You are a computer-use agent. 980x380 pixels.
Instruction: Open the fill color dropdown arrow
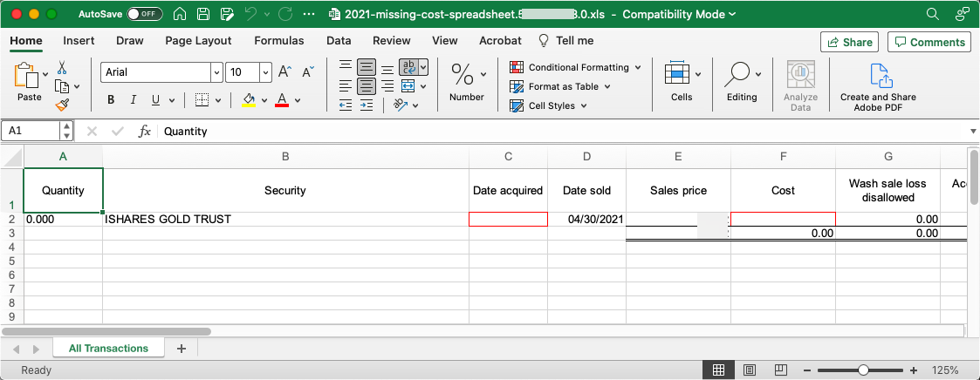tap(264, 100)
